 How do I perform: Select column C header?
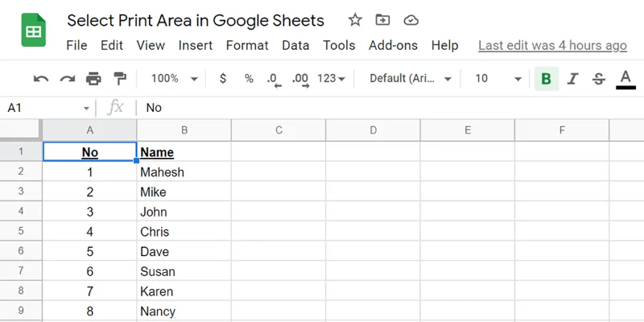(x=279, y=130)
